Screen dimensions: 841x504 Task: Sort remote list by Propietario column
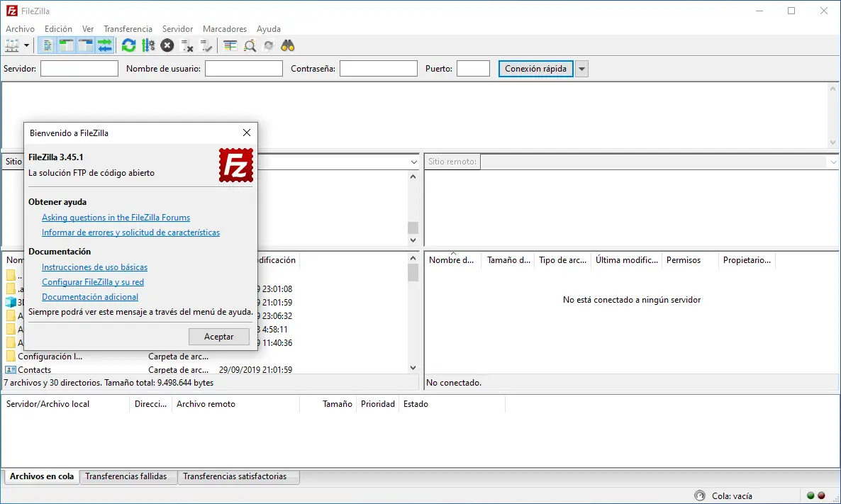[747, 260]
